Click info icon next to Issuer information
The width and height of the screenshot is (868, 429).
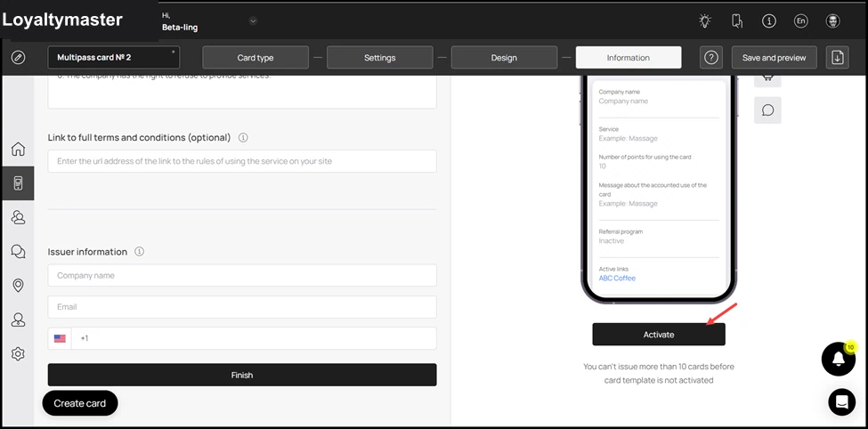pyautogui.click(x=140, y=251)
